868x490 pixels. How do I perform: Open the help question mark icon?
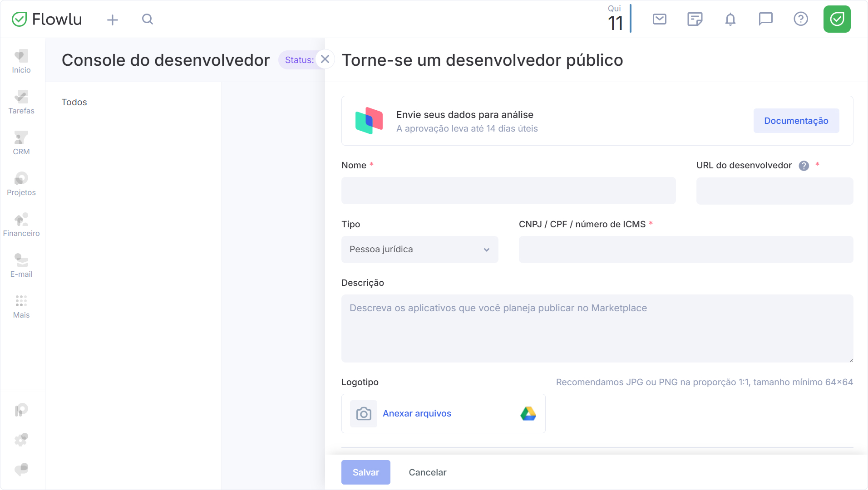801,19
